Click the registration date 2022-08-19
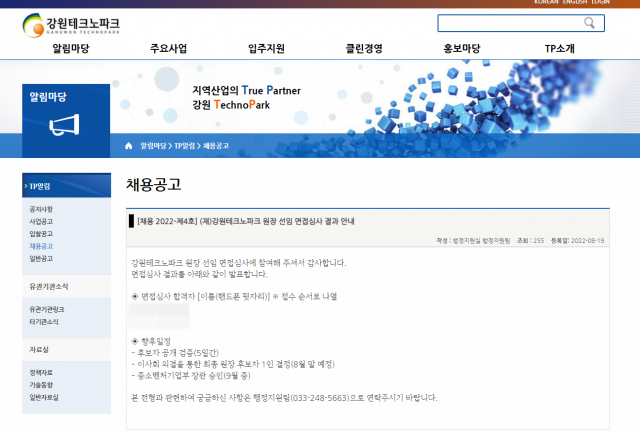 tap(578, 241)
